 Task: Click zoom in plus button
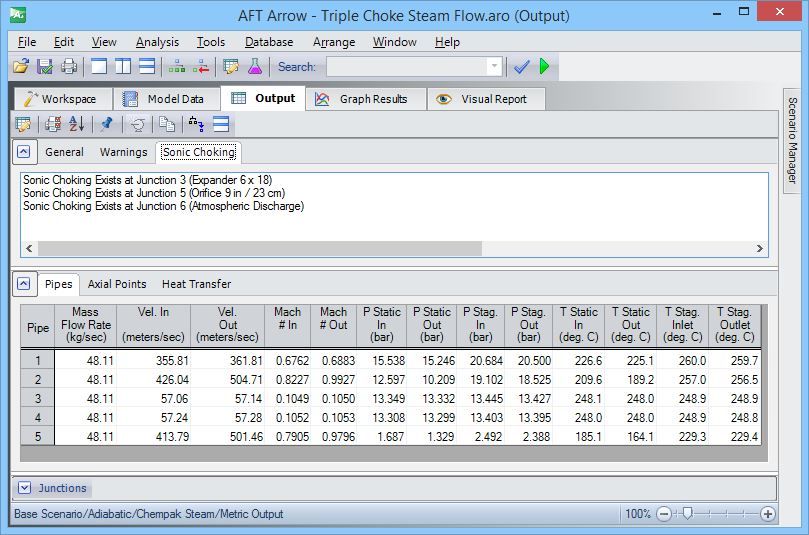(768, 514)
